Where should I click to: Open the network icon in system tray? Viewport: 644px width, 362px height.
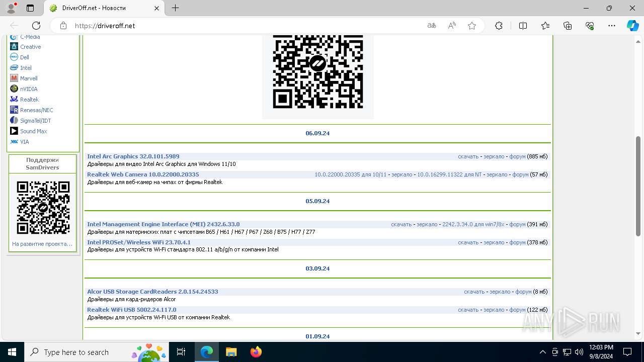point(567,352)
